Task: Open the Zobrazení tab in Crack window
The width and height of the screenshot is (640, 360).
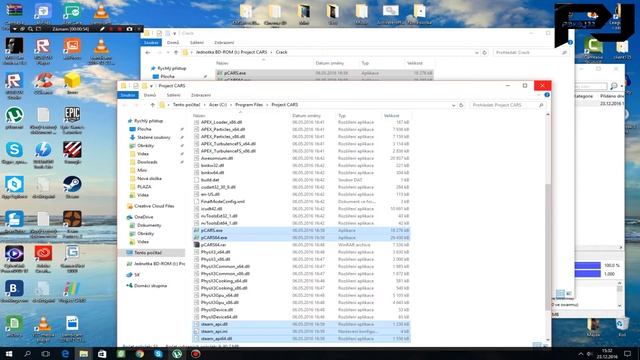Action: click(x=224, y=42)
